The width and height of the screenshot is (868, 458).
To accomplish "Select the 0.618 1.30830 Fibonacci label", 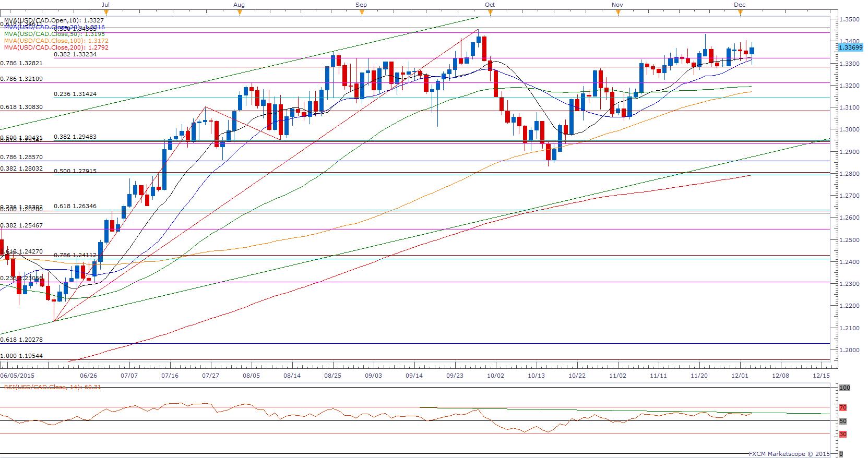I will tap(21, 107).
